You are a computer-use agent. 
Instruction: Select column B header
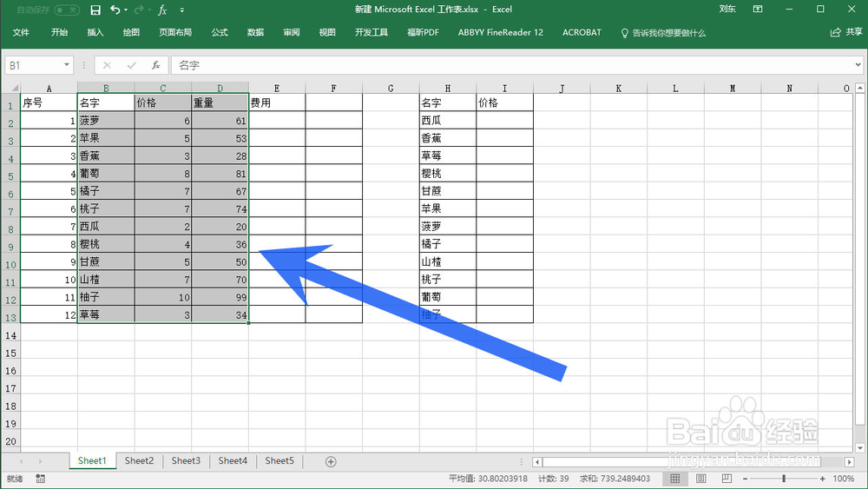point(106,88)
